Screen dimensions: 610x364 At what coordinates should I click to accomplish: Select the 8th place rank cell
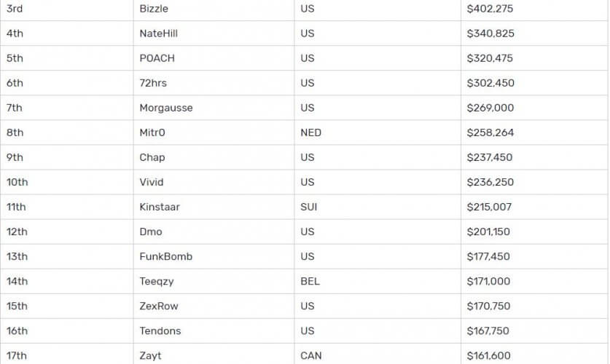click(15, 132)
